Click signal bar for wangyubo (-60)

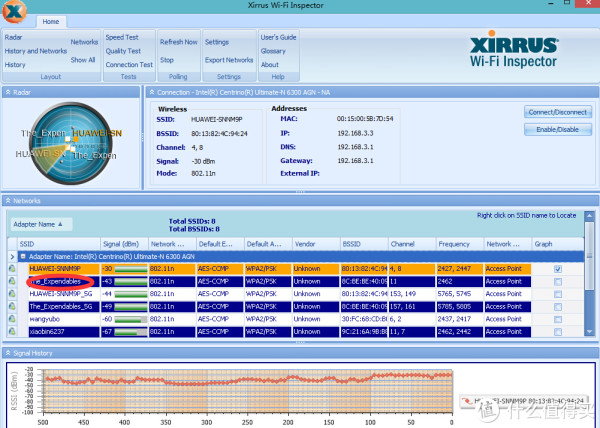click(x=130, y=319)
